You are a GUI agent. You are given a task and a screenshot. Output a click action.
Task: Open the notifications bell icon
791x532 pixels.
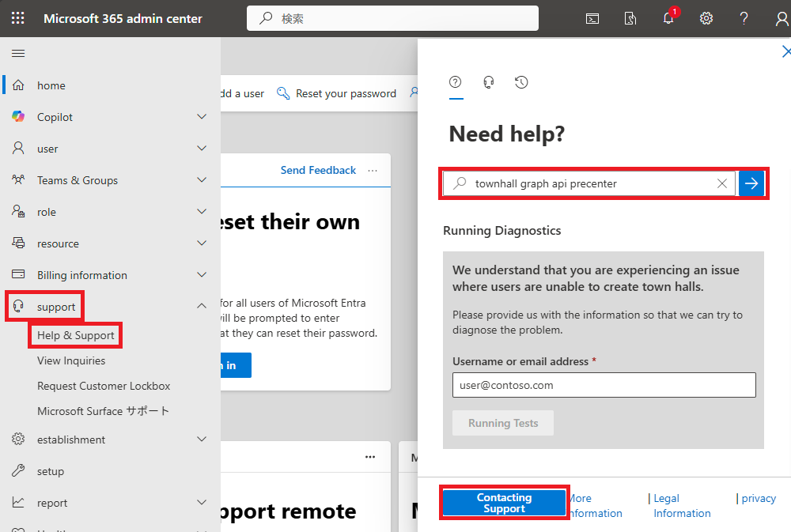668,18
